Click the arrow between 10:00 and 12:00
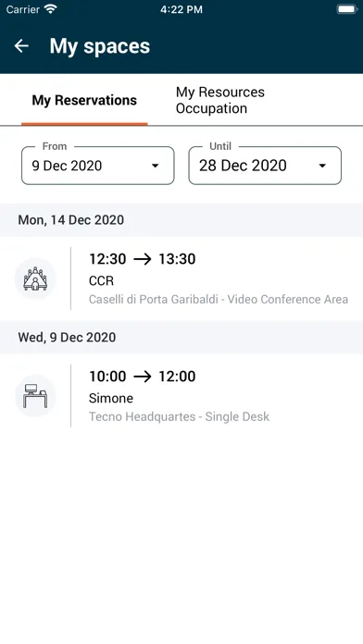Image resolution: width=363 pixels, height=644 pixels. coord(143,377)
